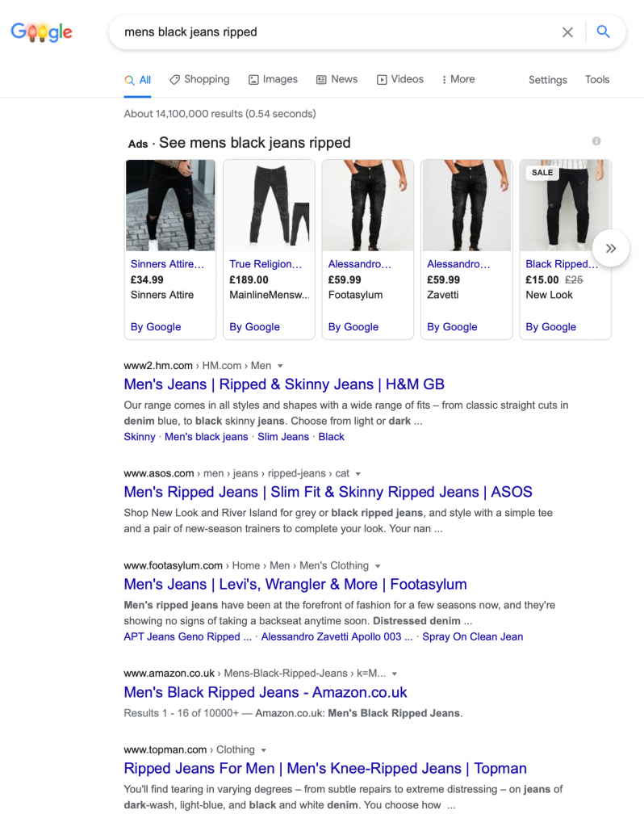The height and width of the screenshot is (827, 644).
Task: Open search Tools
Action: 597,80
